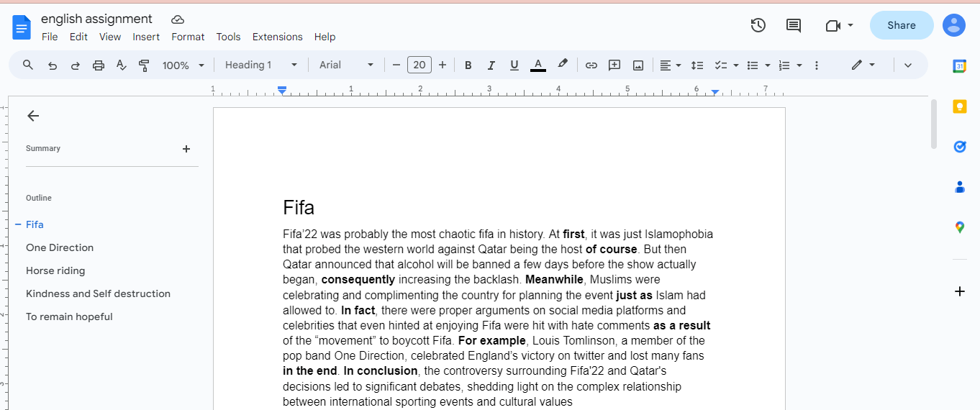980x410 pixels.
Task: Open the Heading 1 styles dropdown
Action: (x=260, y=65)
